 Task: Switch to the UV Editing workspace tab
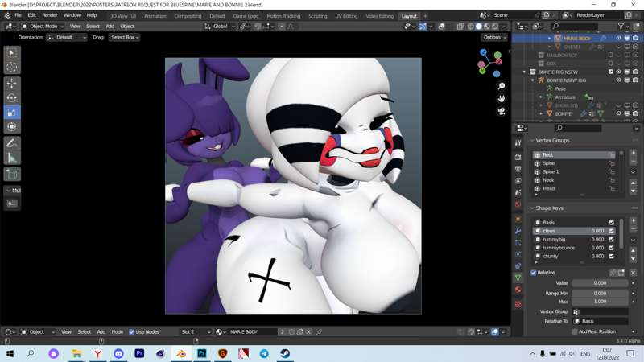346,16
